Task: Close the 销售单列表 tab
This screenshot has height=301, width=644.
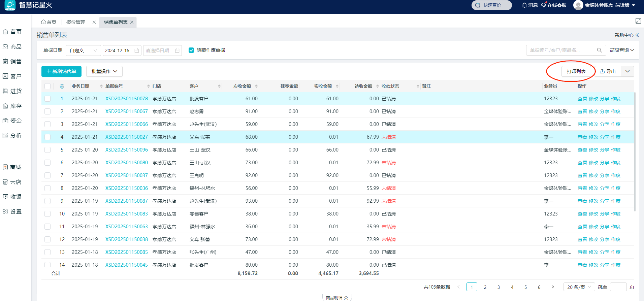Action: pos(132,22)
